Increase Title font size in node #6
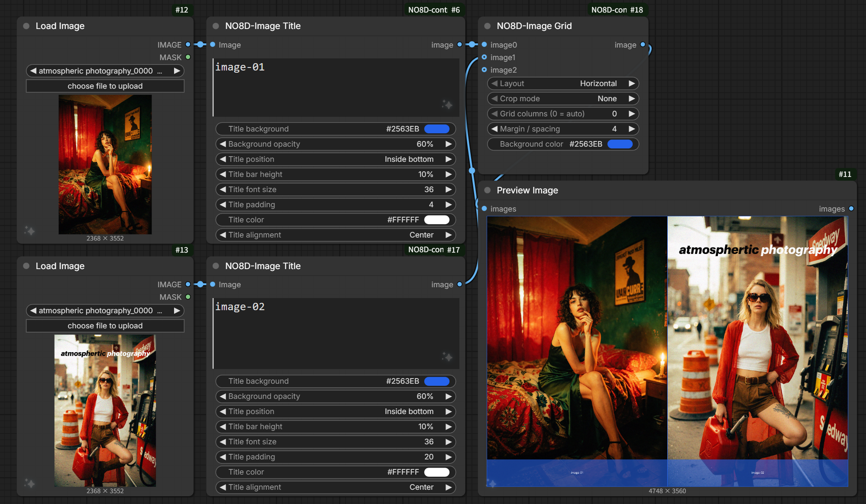The width and height of the screenshot is (866, 504). tap(449, 189)
